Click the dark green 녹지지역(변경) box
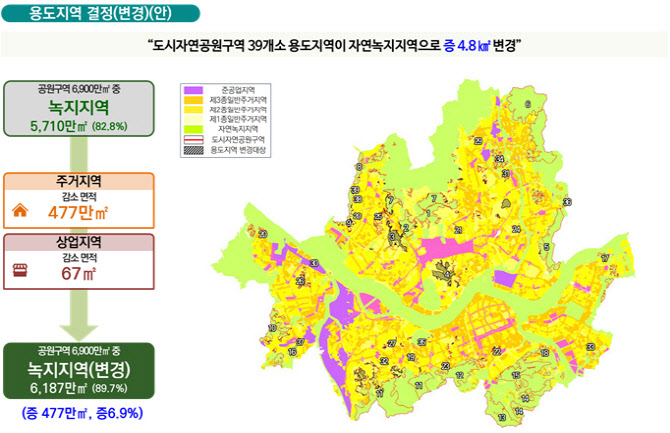 pyautogui.click(x=78, y=371)
